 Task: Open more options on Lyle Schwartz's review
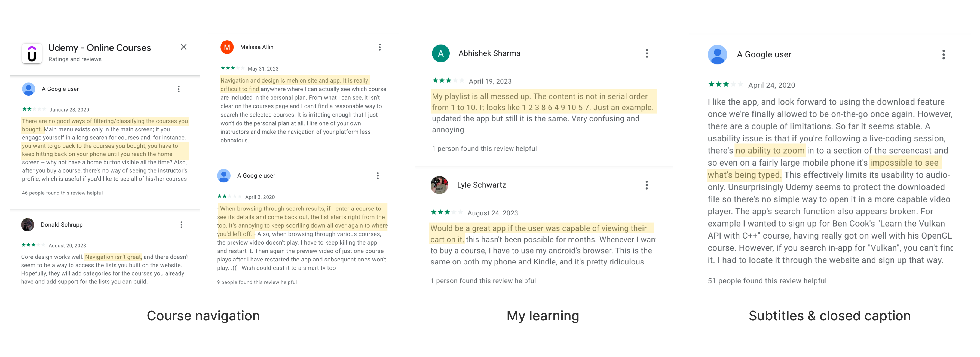pos(646,185)
